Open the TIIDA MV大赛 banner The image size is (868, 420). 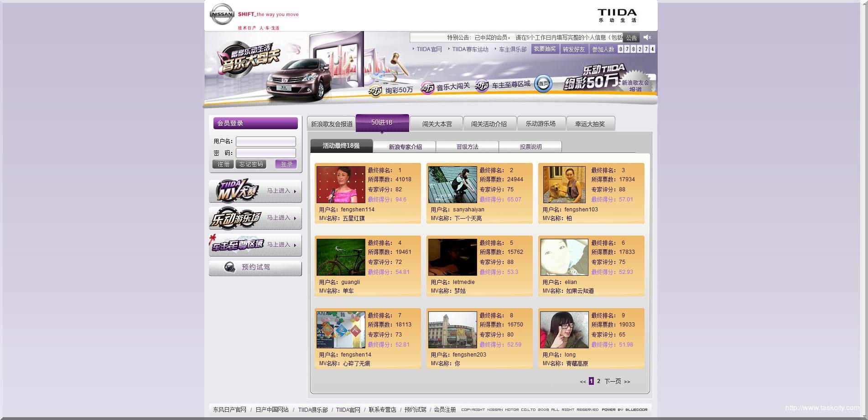click(x=255, y=191)
